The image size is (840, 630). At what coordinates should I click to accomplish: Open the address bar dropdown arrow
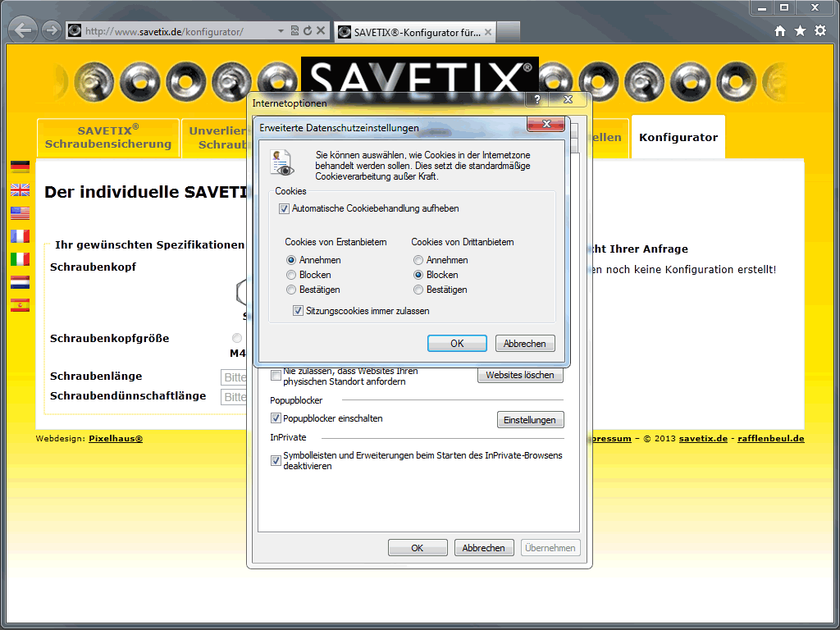pyautogui.click(x=281, y=31)
